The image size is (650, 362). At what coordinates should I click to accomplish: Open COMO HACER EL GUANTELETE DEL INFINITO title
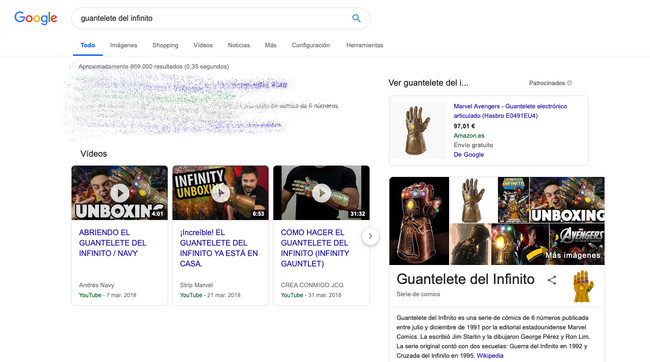coord(315,248)
